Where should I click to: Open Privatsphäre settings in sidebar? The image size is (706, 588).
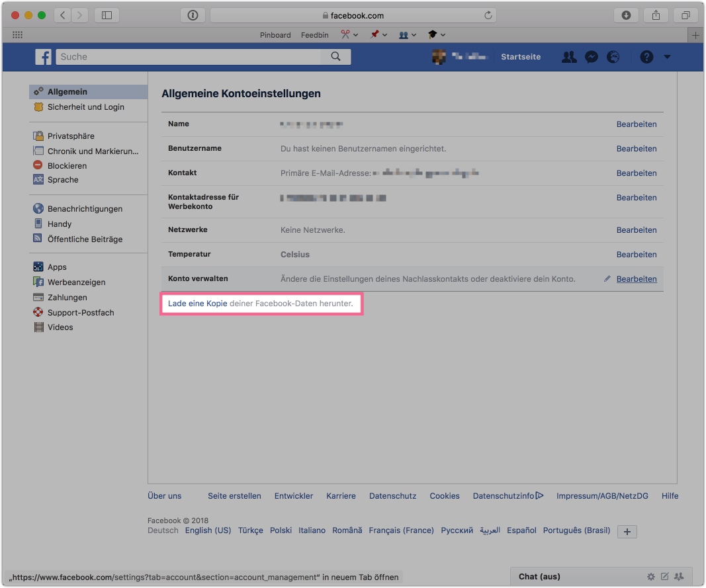tap(71, 136)
